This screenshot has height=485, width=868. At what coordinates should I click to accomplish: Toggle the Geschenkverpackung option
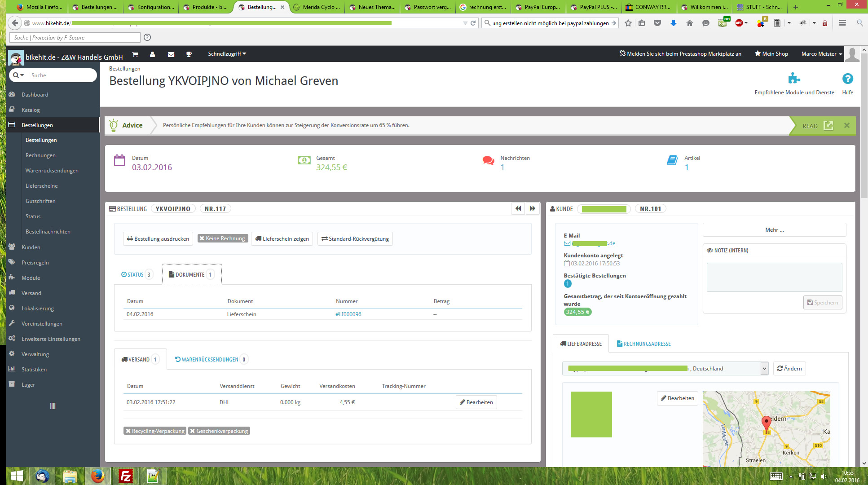click(x=219, y=431)
